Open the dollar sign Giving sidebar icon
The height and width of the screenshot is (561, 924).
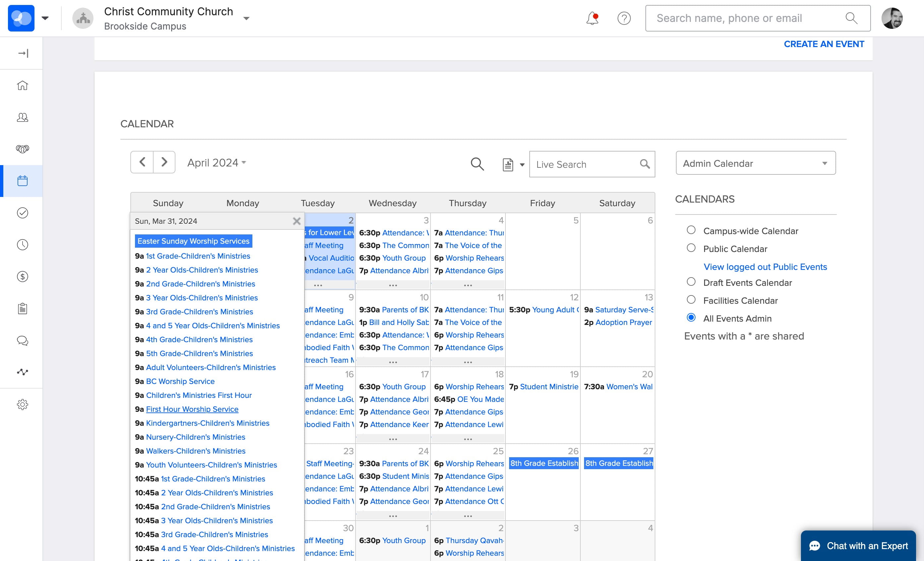23,277
